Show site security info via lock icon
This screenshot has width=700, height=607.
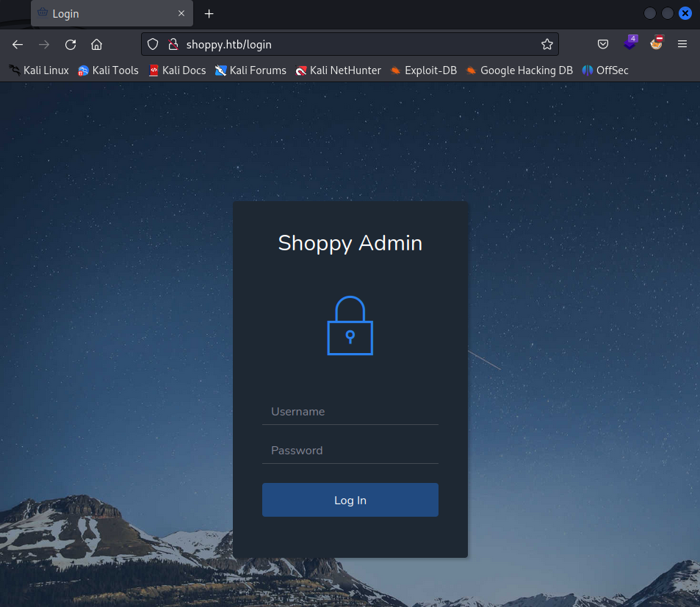173,44
